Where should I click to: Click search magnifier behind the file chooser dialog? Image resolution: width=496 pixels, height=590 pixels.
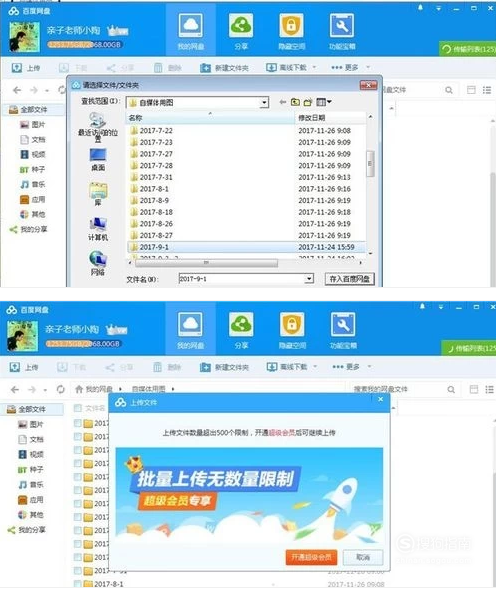449,90
